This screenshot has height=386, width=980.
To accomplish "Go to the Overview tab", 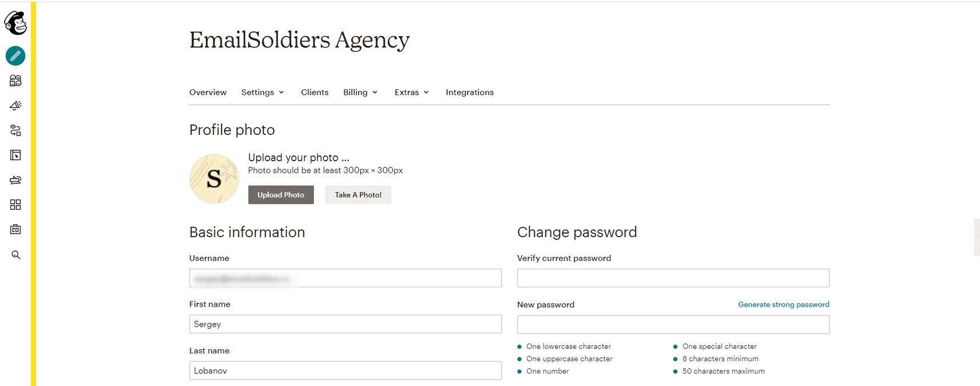I will click(x=208, y=92).
